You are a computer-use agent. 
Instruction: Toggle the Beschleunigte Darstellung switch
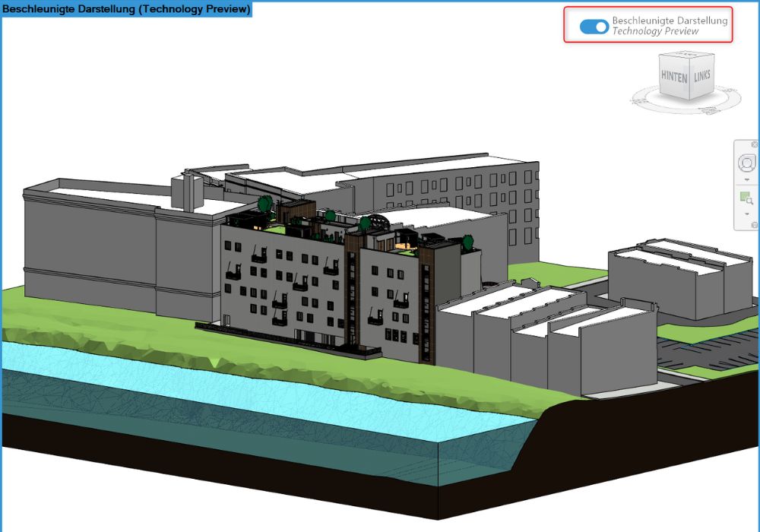[594, 27]
